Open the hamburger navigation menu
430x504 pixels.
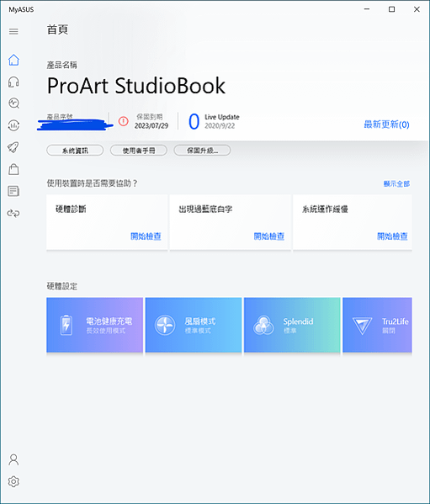13,31
